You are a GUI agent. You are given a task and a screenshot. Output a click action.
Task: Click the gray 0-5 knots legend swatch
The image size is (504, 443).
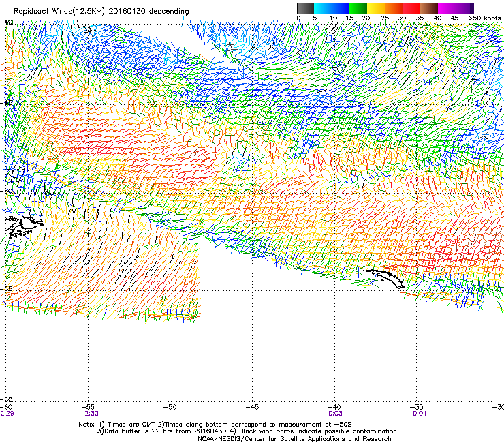(305, 8)
